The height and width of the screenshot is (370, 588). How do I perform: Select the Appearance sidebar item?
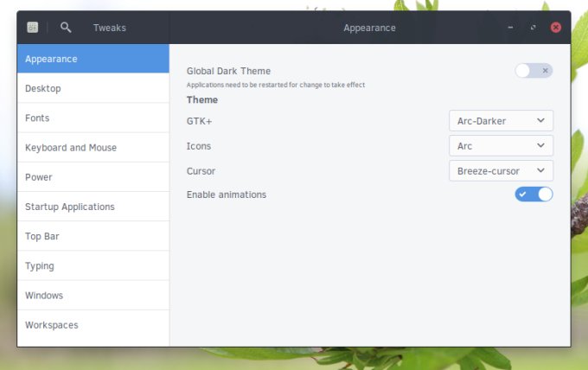93,59
